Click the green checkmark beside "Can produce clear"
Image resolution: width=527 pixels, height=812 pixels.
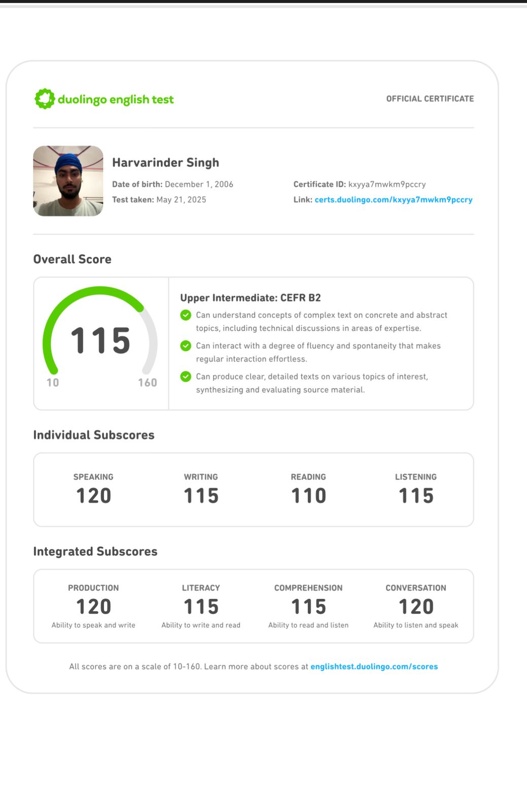(186, 377)
